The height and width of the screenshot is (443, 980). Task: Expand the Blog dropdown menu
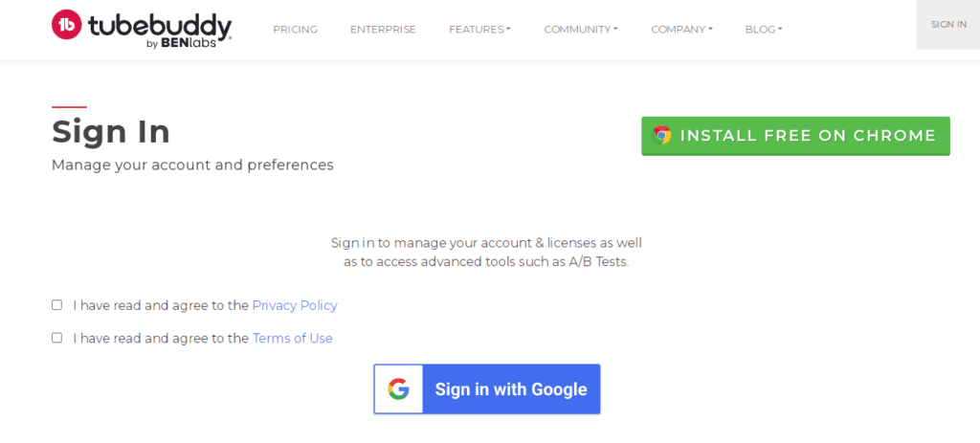pyautogui.click(x=763, y=30)
